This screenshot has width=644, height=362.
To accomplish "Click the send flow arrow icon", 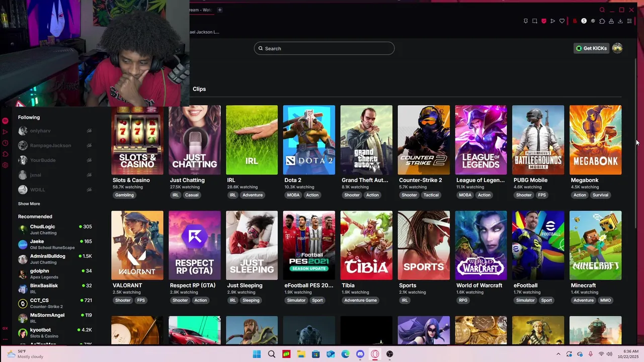I will click(552, 21).
